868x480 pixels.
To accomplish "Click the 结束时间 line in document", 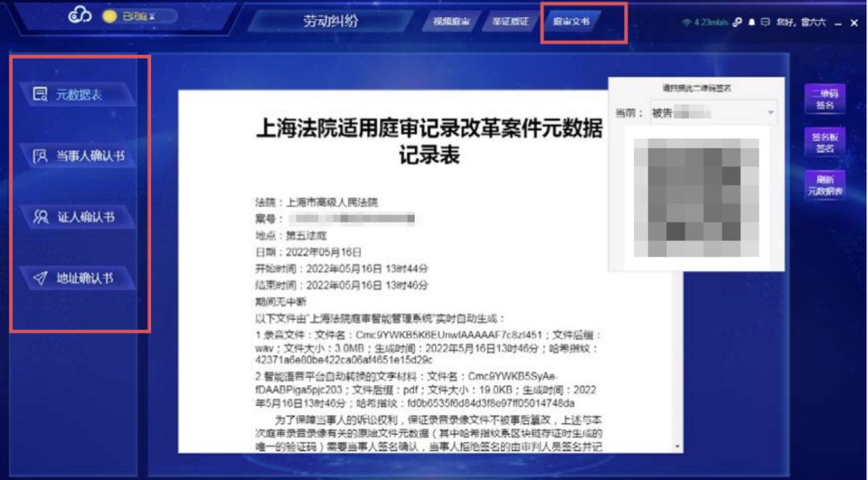I will (x=342, y=285).
